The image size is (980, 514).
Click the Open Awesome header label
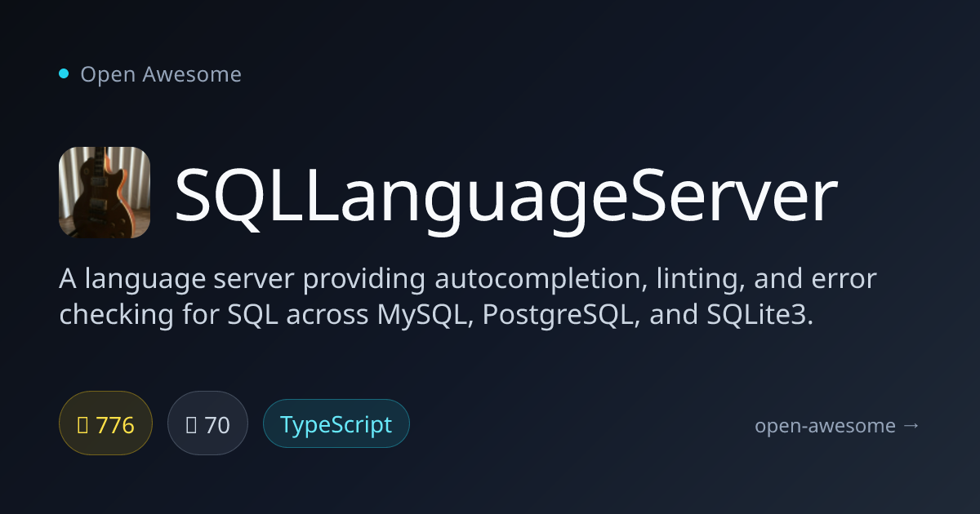[161, 74]
